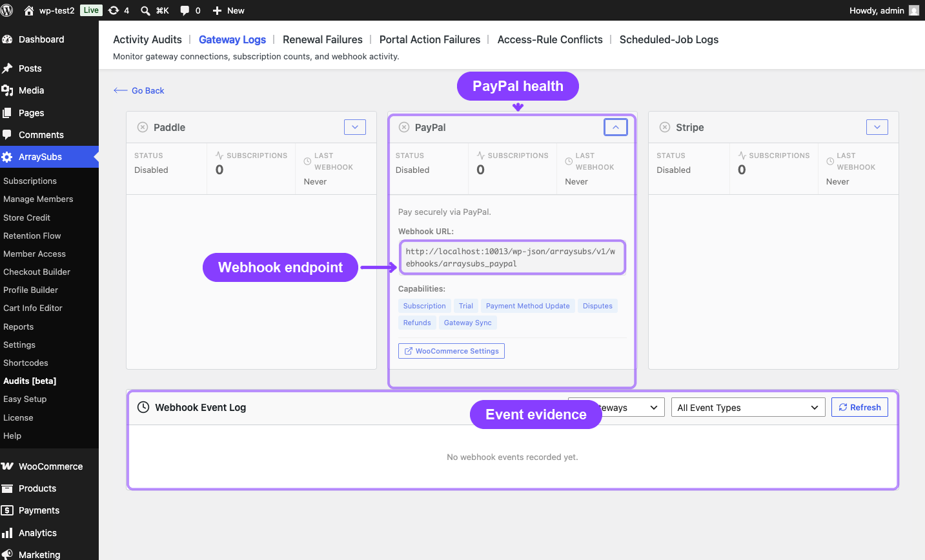Switch to Scheduled-Job Logs tab
Image resolution: width=925 pixels, height=560 pixels.
669,39
